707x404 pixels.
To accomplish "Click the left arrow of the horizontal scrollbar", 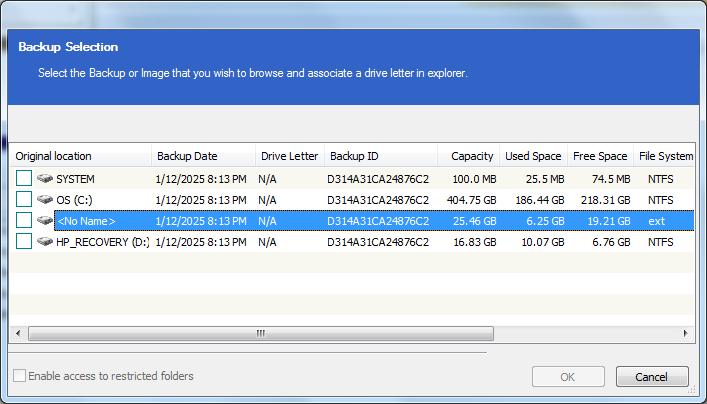I will coord(18,333).
